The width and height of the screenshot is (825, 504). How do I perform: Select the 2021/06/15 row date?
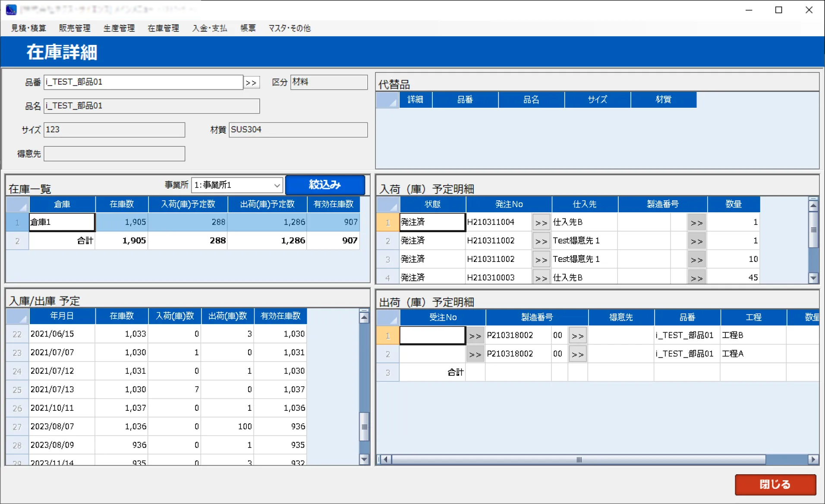pos(62,334)
